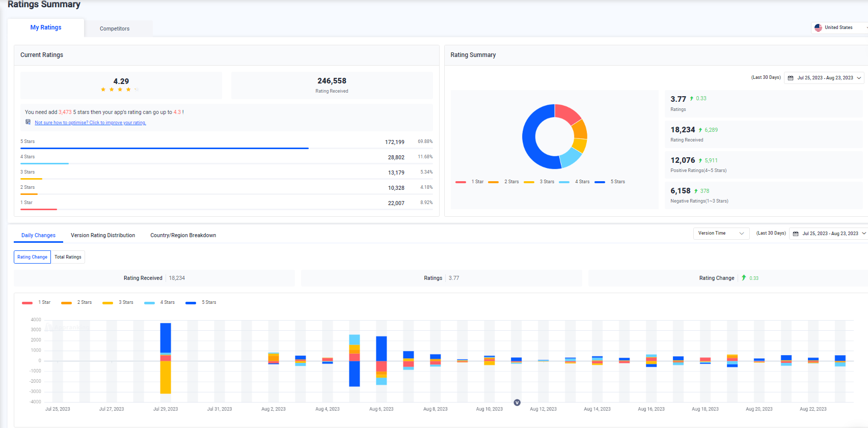This screenshot has height=428, width=868.
Task: Click the 28,802 four star count
Action: pos(396,157)
